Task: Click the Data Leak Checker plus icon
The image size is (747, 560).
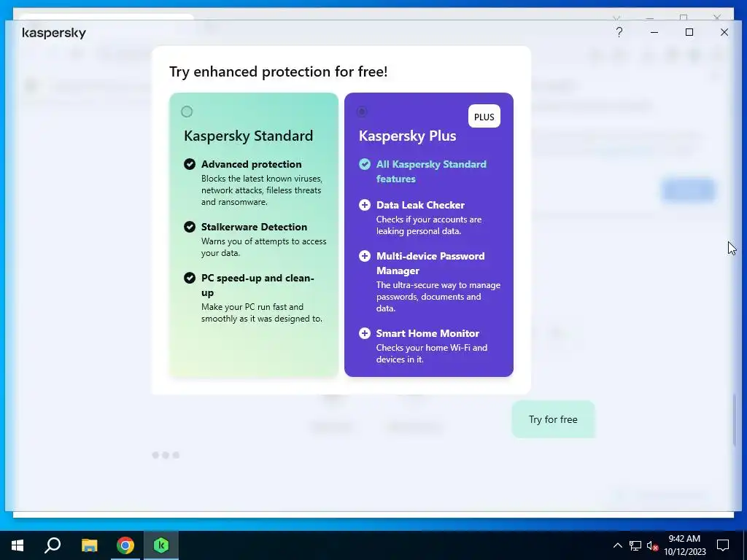Action: click(365, 205)
